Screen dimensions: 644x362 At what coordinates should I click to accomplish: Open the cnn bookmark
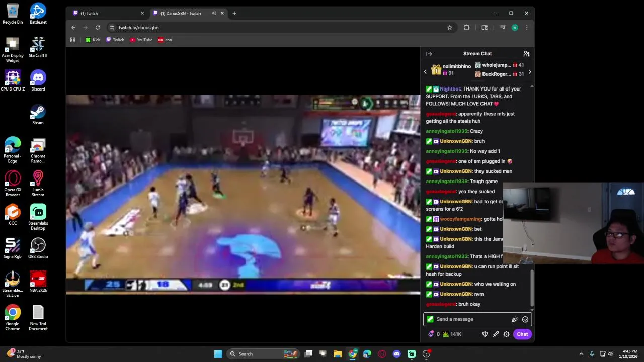click(x=165, y=40)
